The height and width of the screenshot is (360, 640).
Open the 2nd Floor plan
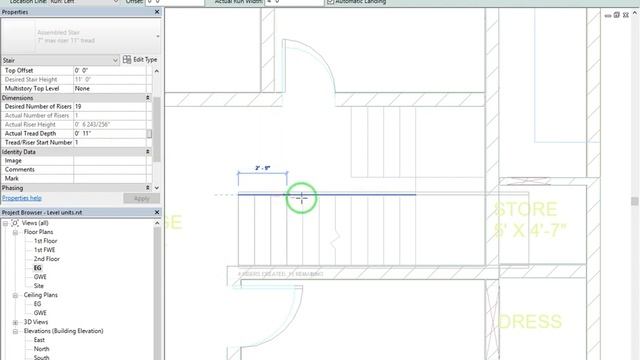pyautogui.click(x=47, y=259)
